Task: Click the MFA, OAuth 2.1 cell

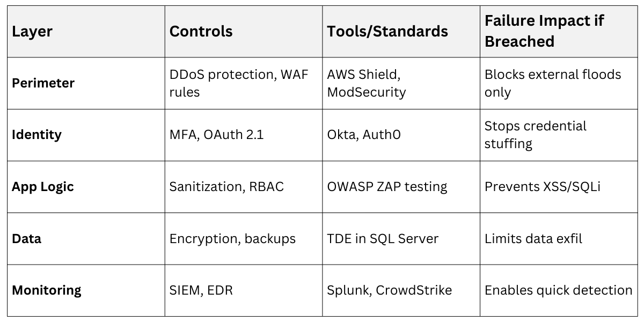Action: [216, 135]
